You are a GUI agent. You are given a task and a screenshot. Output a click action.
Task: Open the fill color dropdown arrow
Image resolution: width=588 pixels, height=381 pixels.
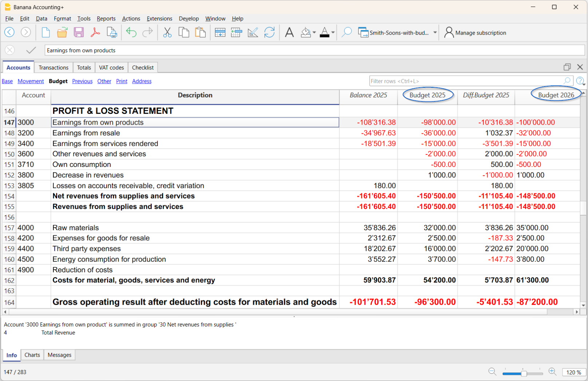(314, 32)
